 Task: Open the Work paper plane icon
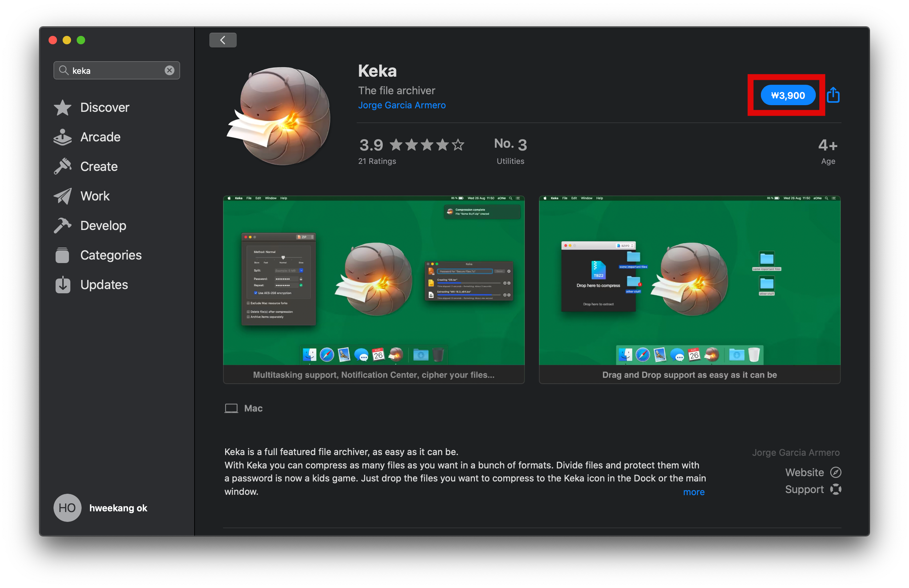63,196
